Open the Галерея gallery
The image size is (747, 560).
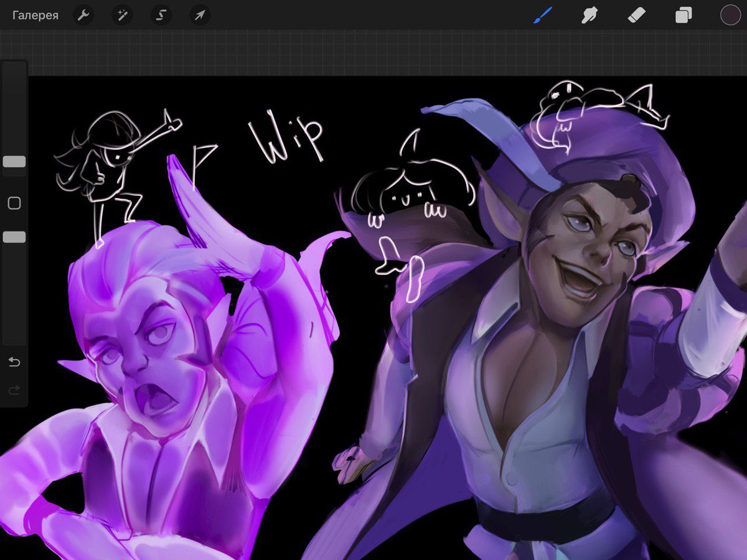point(35,16)
